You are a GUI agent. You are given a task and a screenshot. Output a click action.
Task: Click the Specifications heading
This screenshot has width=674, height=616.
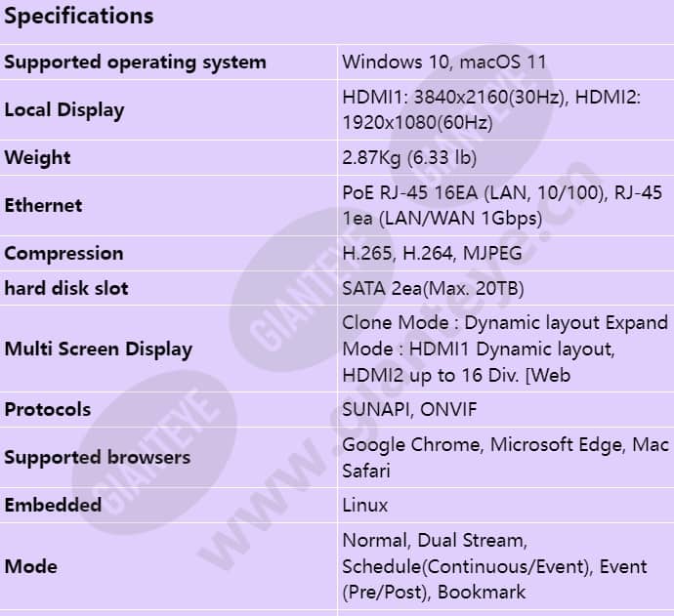click(79, 16)
